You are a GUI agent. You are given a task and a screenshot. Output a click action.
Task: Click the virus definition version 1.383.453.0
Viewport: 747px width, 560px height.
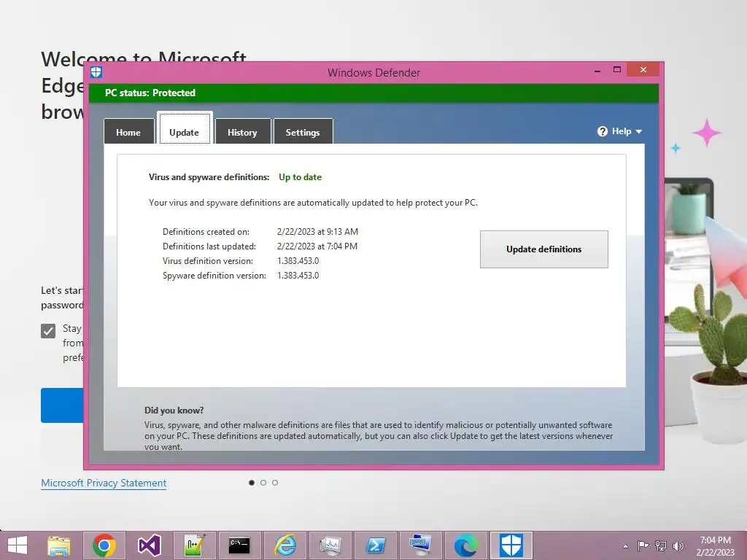(x=298, y=261)
